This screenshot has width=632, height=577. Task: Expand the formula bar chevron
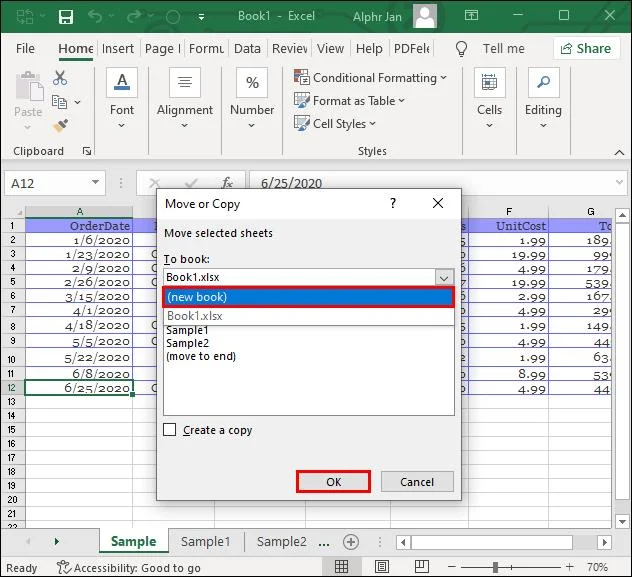tap(620, 182)
